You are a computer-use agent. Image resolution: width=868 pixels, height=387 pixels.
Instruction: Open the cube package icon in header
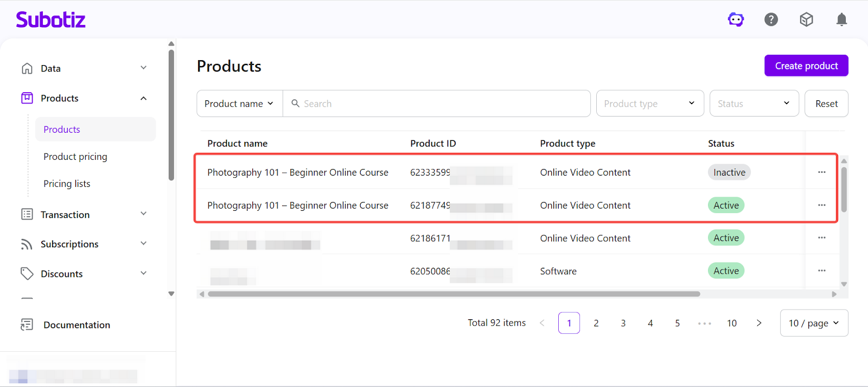coord(806,20)
